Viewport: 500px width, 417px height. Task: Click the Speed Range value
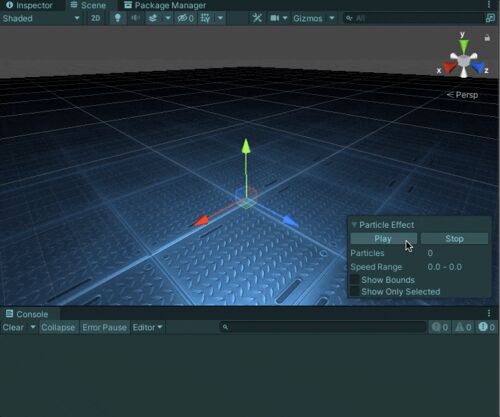445,267
